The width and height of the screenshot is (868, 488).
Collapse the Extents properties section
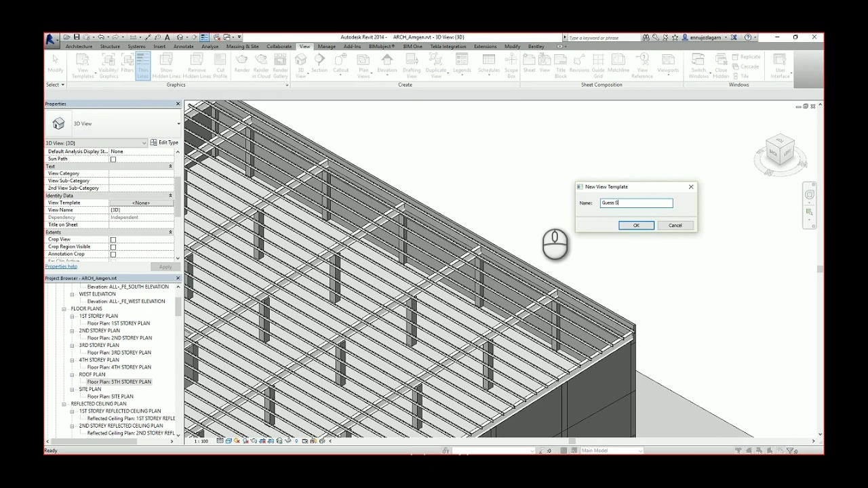(x=170, y=232)
